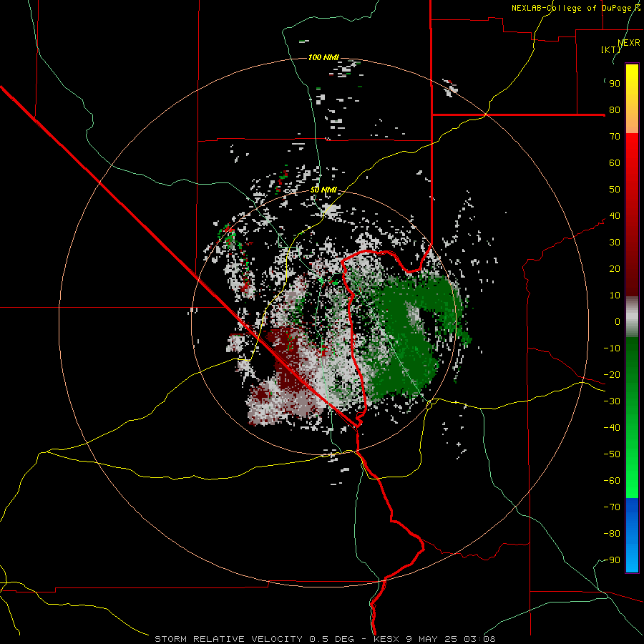Click the 20 value on velocity scale

pyautogui.click(x=615, y=268)
